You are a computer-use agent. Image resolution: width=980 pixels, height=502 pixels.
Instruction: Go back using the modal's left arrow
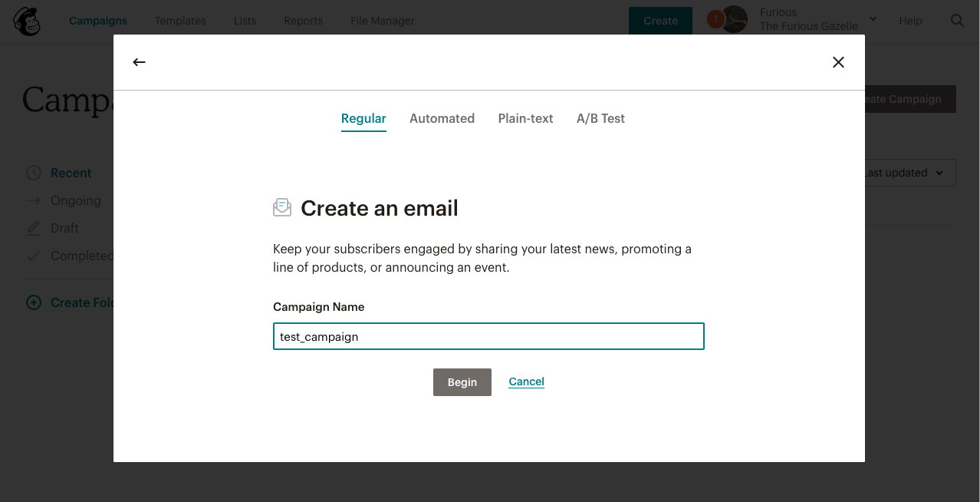[139, 62]
